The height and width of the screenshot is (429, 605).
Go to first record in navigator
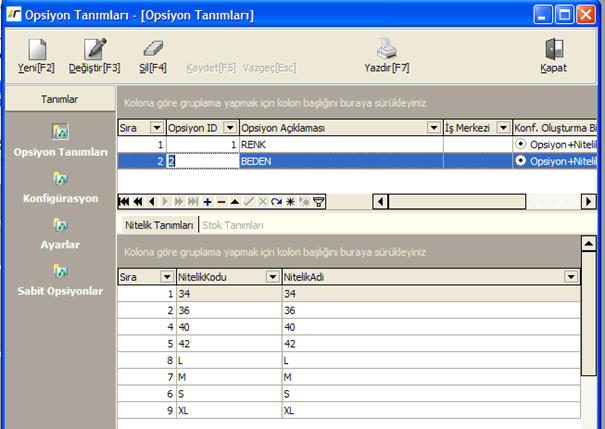124,201
